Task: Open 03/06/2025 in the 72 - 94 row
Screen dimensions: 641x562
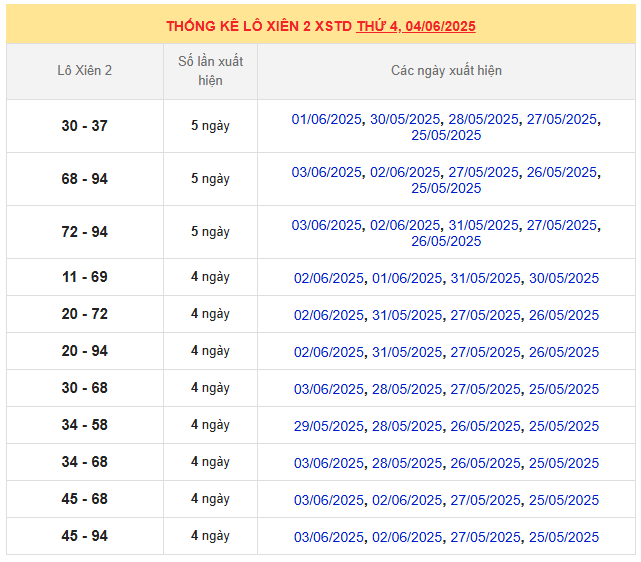Action: point(326,225)
